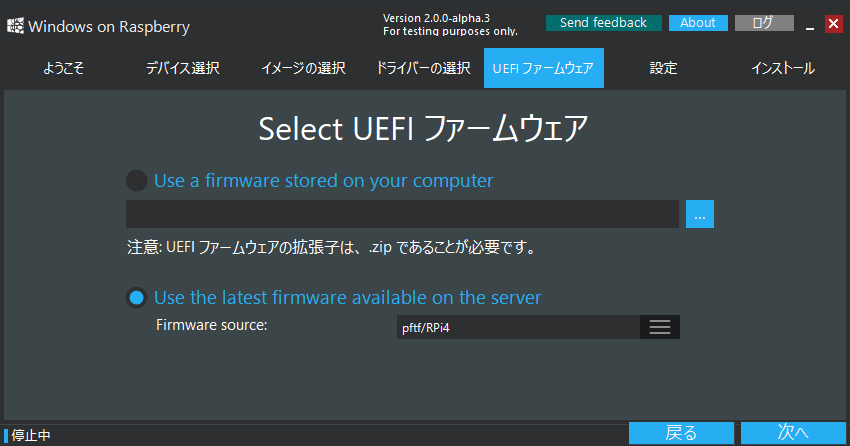Close the Windows on Raspberry window
The width and height of the screenshot is (850, 446).
[834, 24]
